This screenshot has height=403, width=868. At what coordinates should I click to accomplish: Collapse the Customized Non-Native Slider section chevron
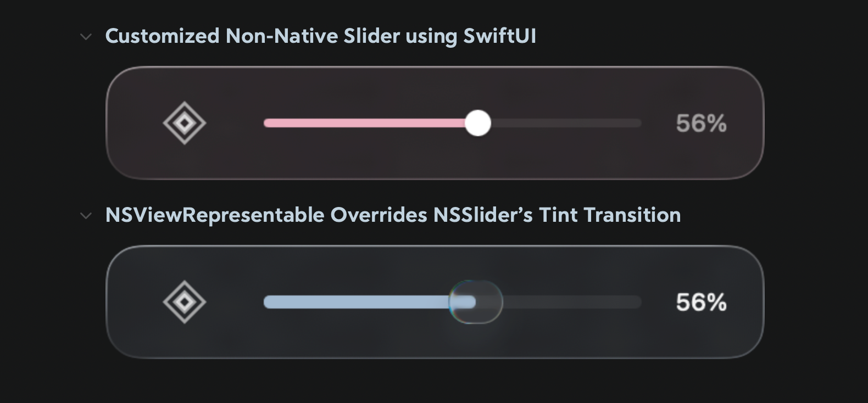point(86,37)
